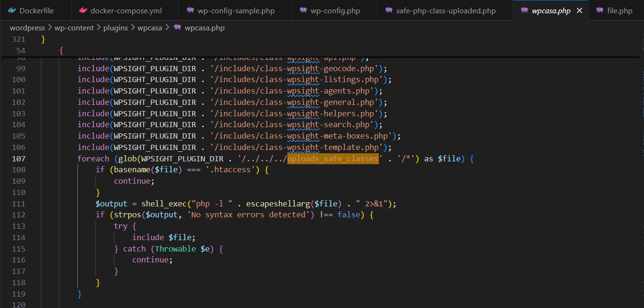Click the shell_exec function name
644x308 pixels.
point(164,204)
